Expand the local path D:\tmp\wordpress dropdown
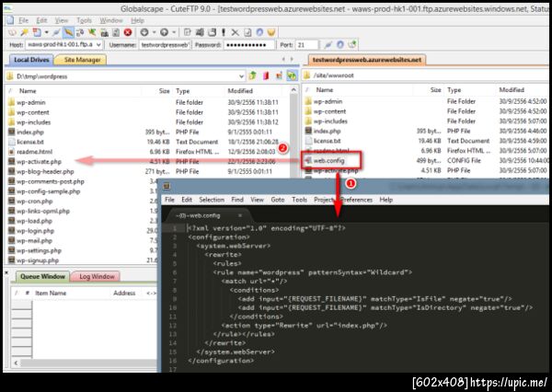Image resolution: width=552 pixels, height=392 pixels. 241,76
